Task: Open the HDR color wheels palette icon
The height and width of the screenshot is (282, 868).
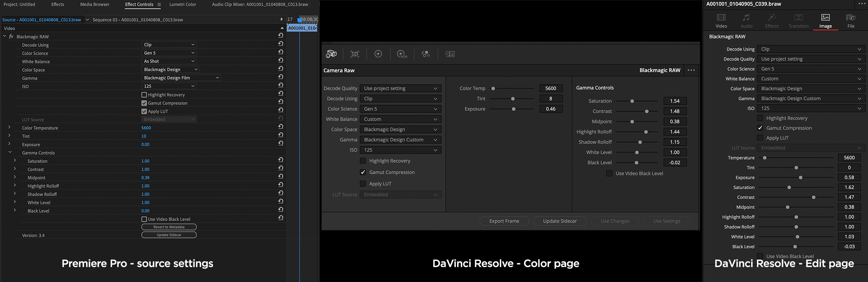Action: coord(402,54)
